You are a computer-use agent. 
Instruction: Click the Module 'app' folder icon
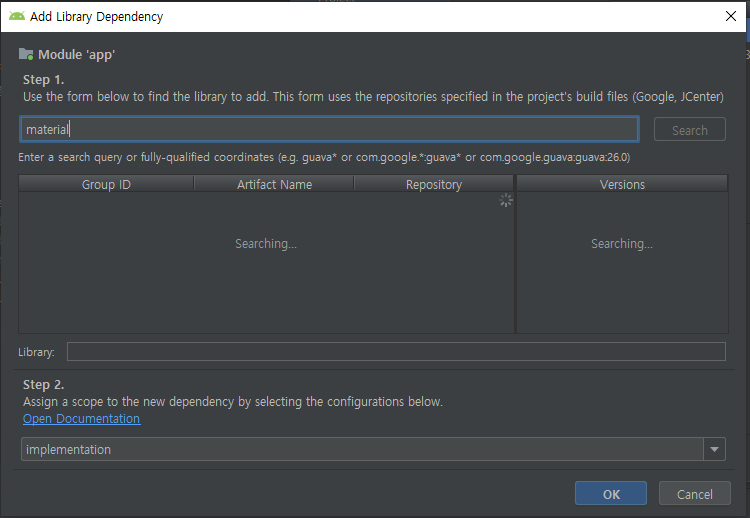pos(26,54)
